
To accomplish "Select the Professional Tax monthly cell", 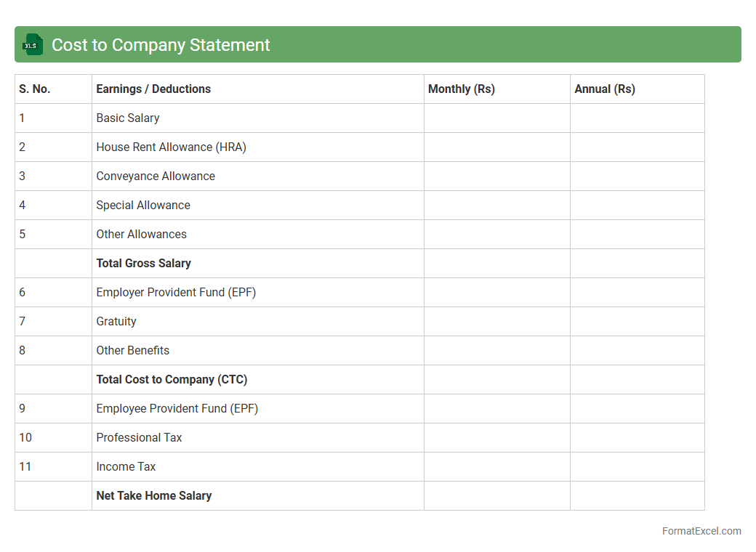I will pos(496,437).
